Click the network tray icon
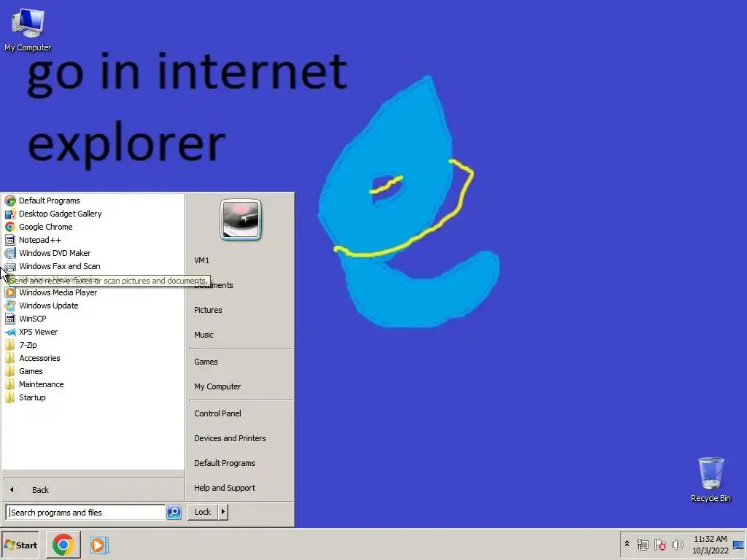747x560 pixels. point(643,544)
